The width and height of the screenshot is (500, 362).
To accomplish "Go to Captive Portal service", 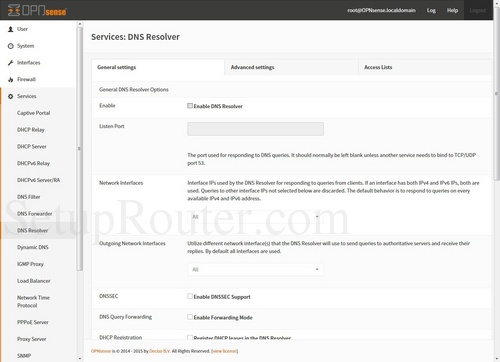I will 33,113.
